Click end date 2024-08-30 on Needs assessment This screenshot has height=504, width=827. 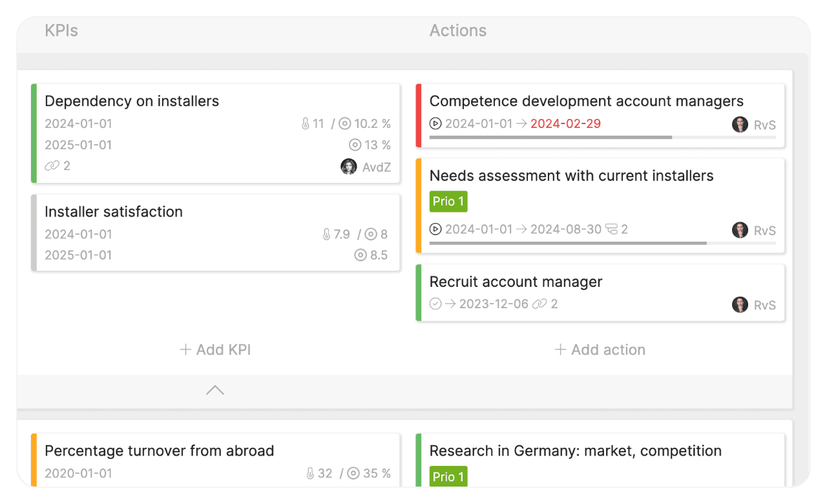click(x=565, y=229)
